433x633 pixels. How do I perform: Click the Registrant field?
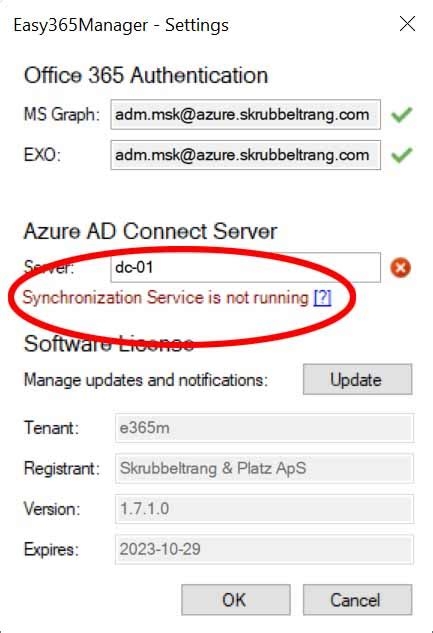click(x=264, y=468)
